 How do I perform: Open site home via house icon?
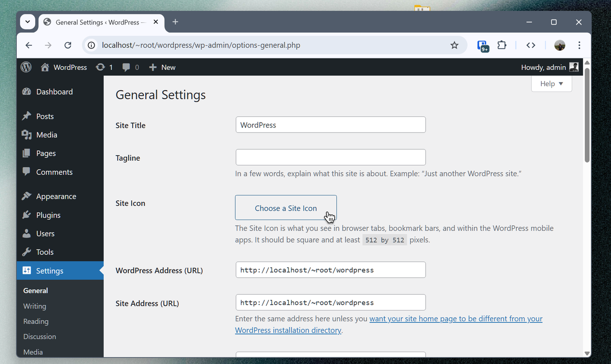45,67
